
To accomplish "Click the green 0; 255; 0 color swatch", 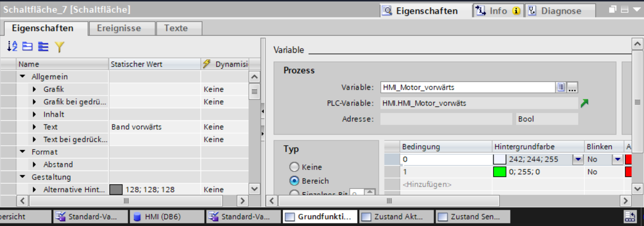I will 499,172.
